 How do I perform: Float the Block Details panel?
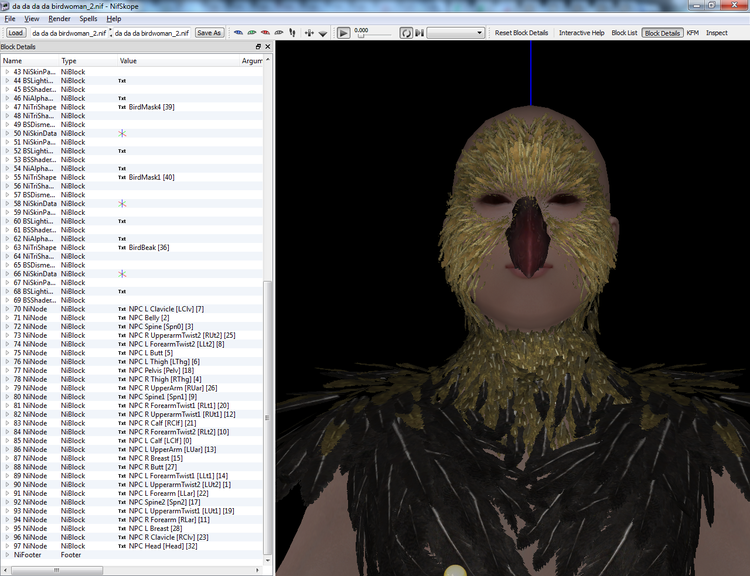pos(258,46)
